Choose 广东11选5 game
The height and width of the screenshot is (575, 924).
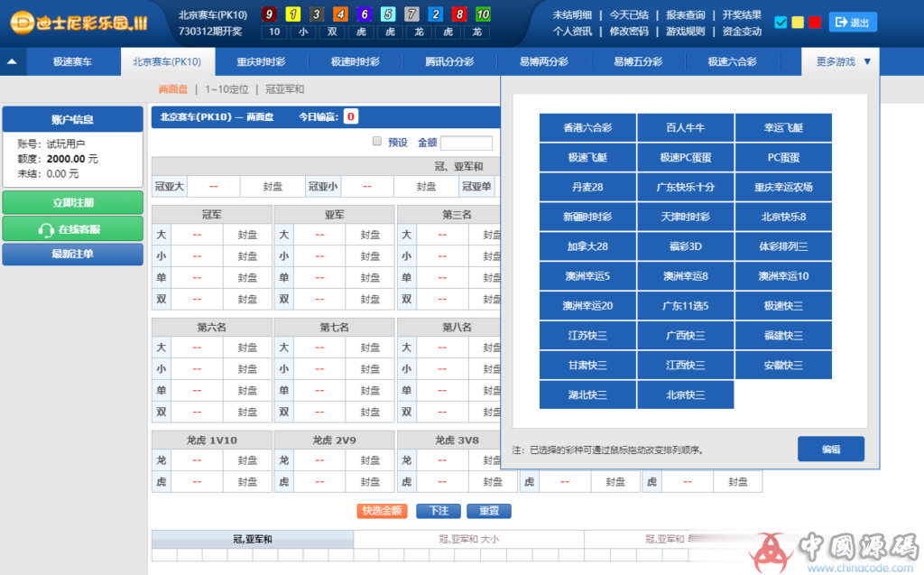(686, 305)
